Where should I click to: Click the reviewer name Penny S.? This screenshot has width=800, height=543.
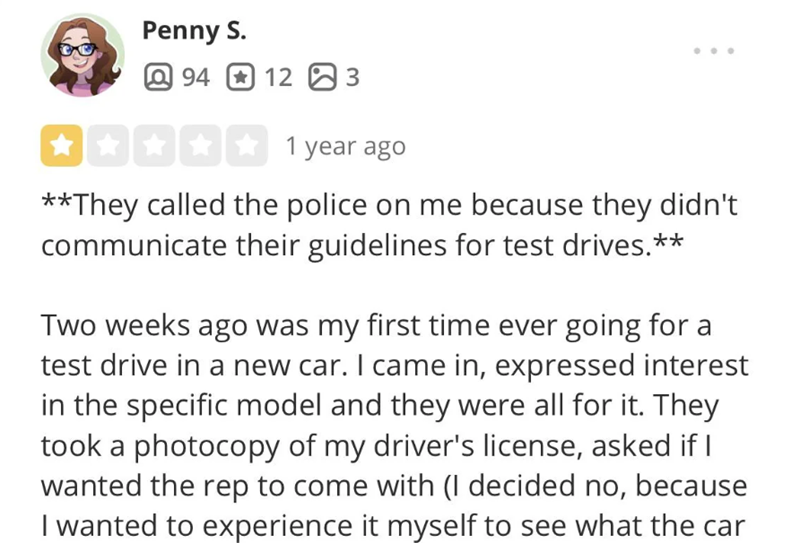[x=194, y=30]
